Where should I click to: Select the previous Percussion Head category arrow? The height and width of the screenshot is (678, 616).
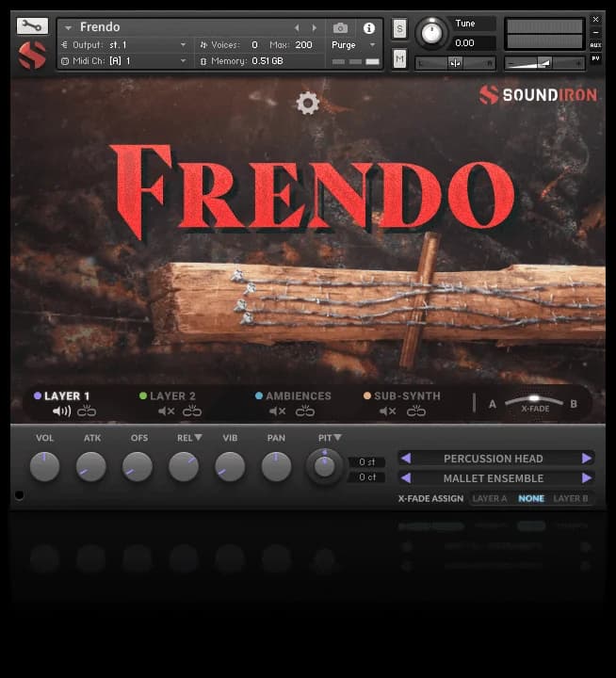point(406,458)
